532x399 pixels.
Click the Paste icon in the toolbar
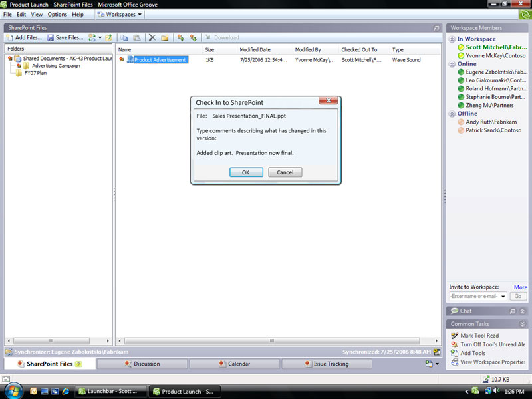[x=137, y=37]
